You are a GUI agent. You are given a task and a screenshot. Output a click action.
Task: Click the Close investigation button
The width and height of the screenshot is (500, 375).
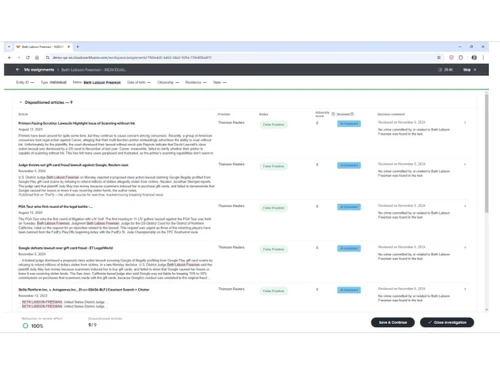pos(447,322)
